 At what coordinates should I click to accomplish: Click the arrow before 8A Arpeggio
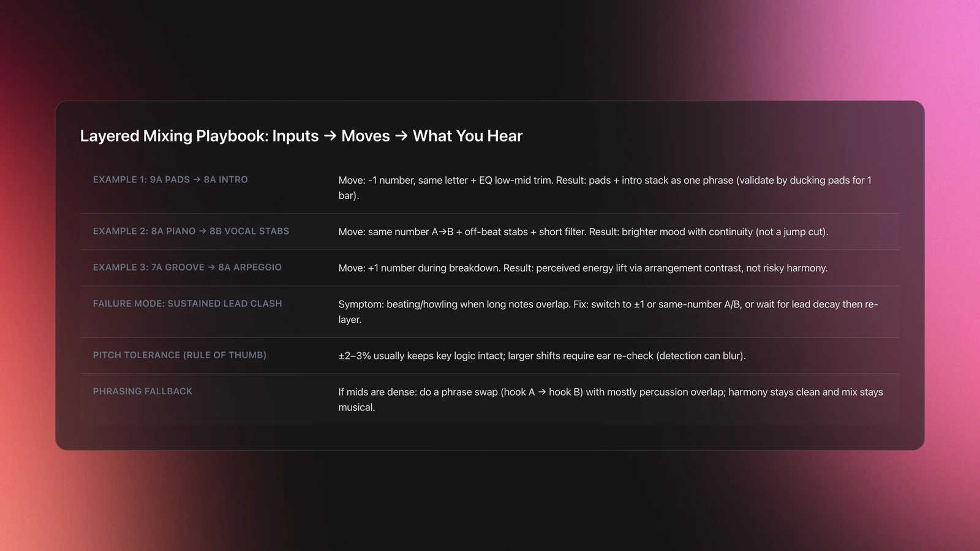point(211,267)
